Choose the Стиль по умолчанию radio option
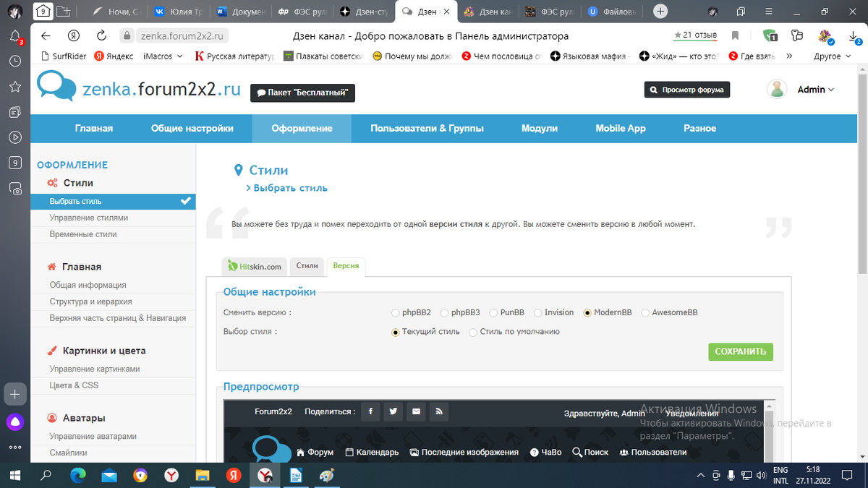868x488 pixels. 473,333
